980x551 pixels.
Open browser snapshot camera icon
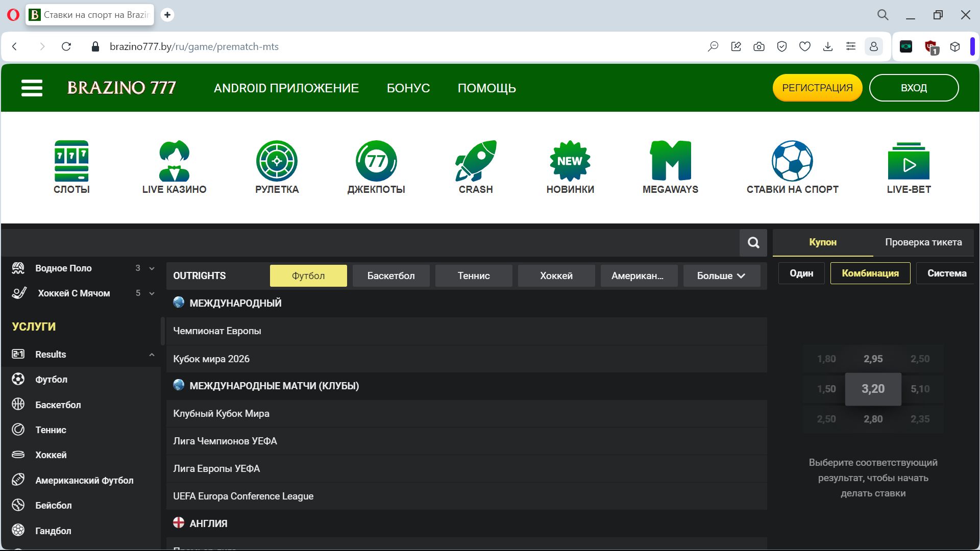click(759, 46)
